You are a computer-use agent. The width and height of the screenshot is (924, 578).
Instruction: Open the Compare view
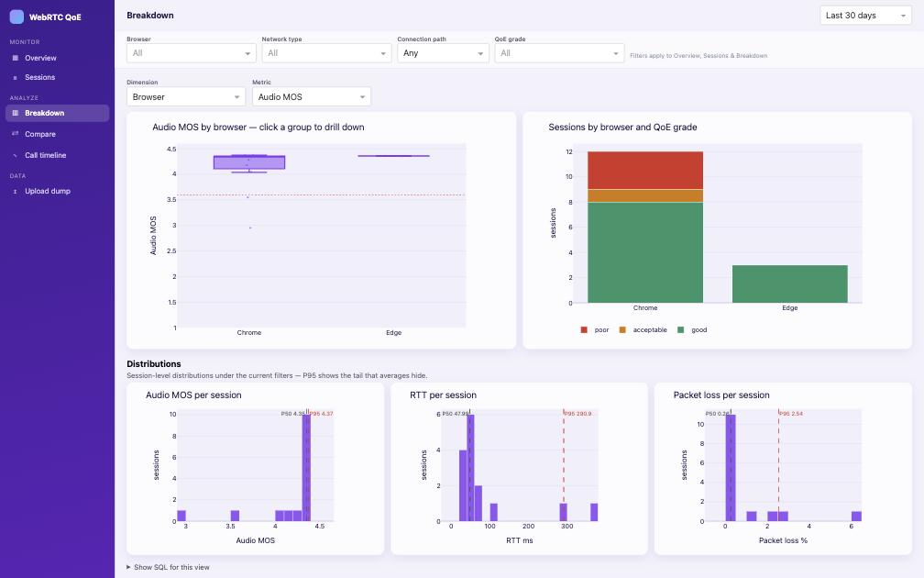click(x=57, y=134)
